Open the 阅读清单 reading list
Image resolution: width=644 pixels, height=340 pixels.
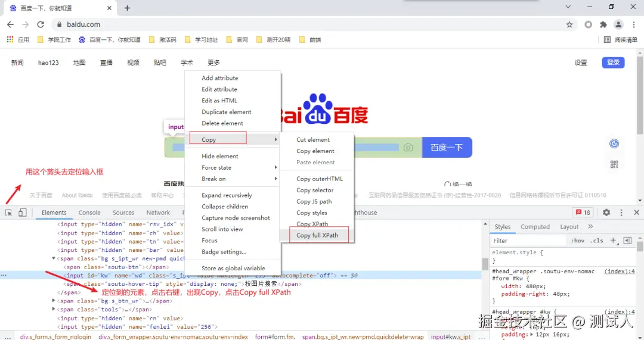coord(620,39)
